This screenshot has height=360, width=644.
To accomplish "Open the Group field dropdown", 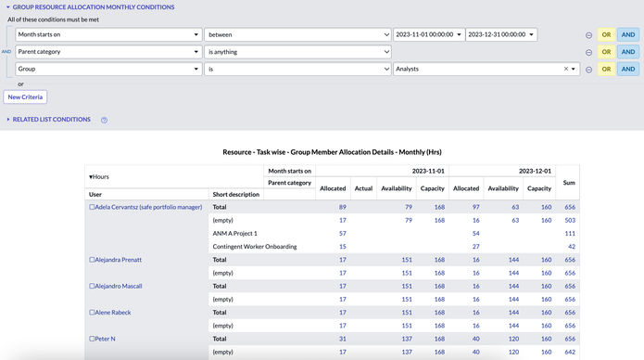I will coord(108,69).
